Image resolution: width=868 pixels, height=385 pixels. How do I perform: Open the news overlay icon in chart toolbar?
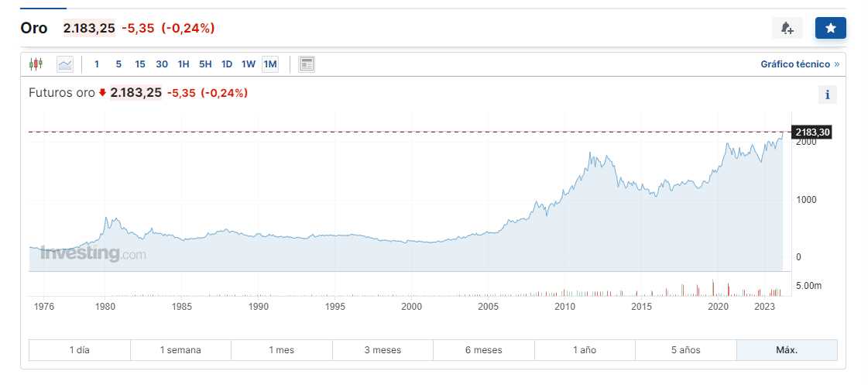307,64
